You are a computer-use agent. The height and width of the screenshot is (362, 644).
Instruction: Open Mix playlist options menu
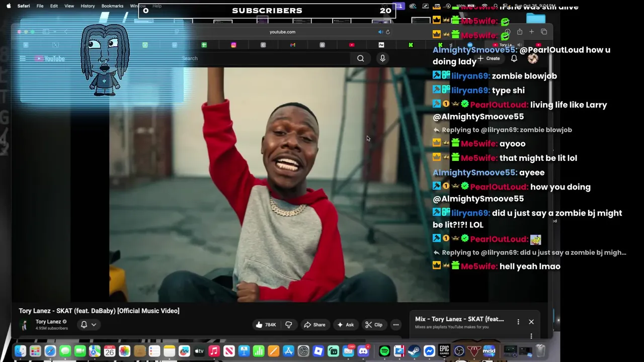pos(518,322)
